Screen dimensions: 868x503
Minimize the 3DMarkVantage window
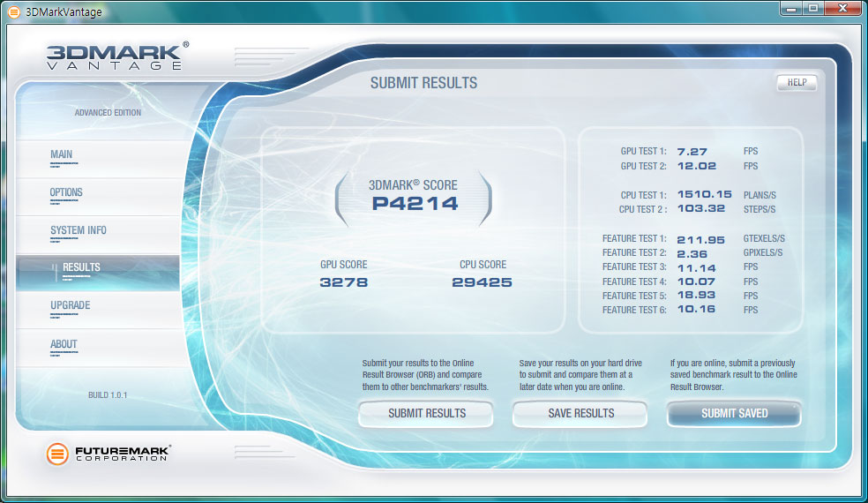pyautogui.click(x=785, y=9)
